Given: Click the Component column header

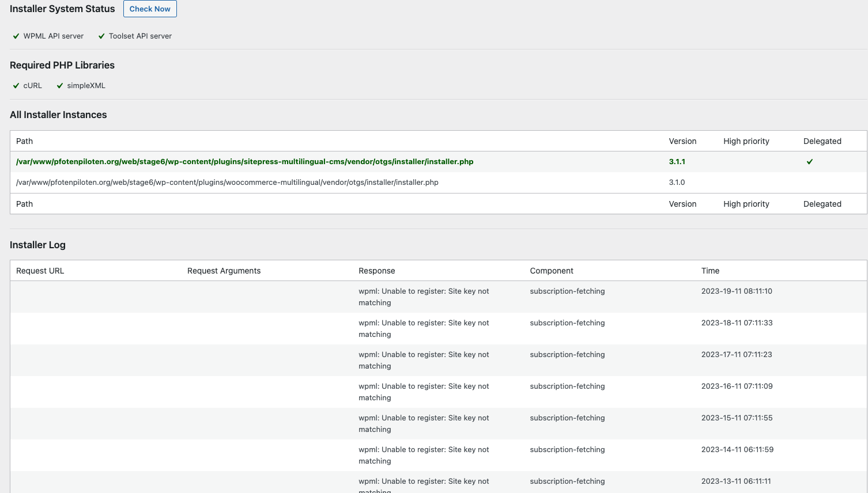Looking at the screenshot, I should point(552,271).
